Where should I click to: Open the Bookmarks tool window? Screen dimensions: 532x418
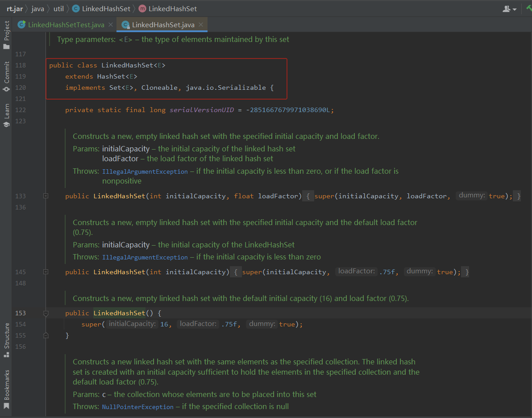pyautogui.click(x=6, y=389)
